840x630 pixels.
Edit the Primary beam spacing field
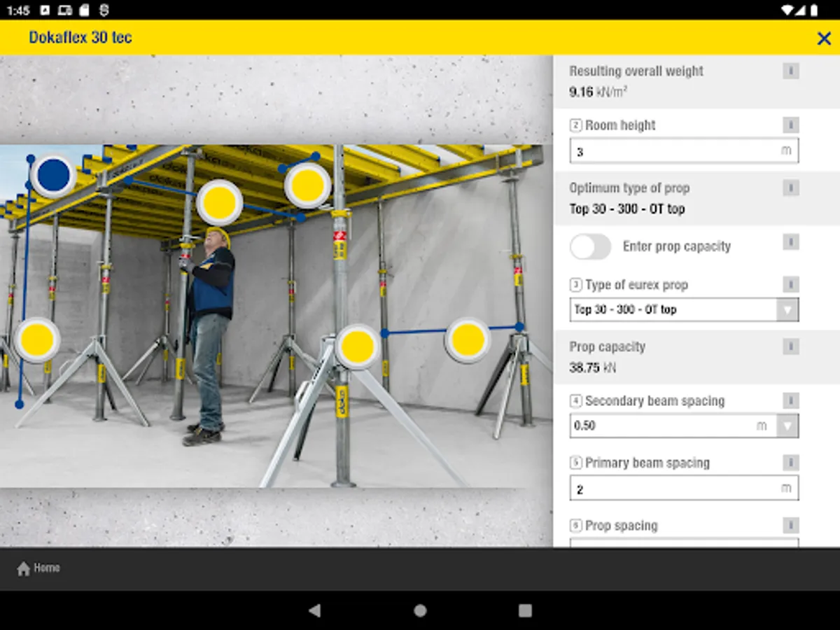(x=684, y=488)
